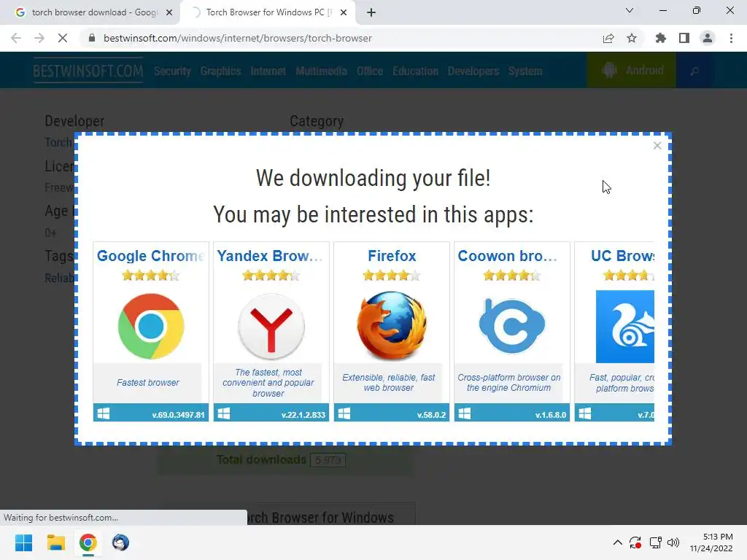The width and height of the screenshot is (747, 560).
Task: Open Chrome's three-dot menu
Action: (x=731, y=38)
